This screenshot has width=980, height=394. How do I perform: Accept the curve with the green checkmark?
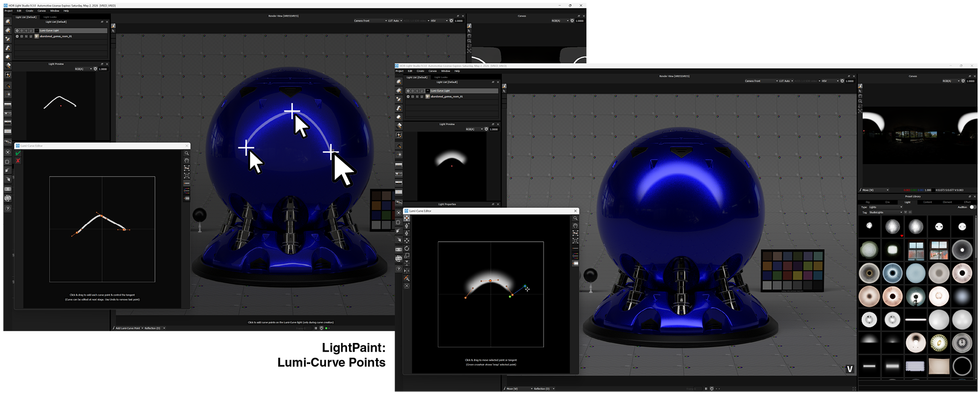click(x=18, y=153)
